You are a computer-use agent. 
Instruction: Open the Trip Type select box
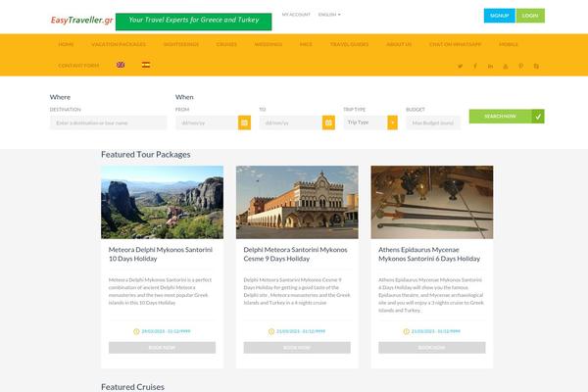pyautogui.click(x=370, y=122)
